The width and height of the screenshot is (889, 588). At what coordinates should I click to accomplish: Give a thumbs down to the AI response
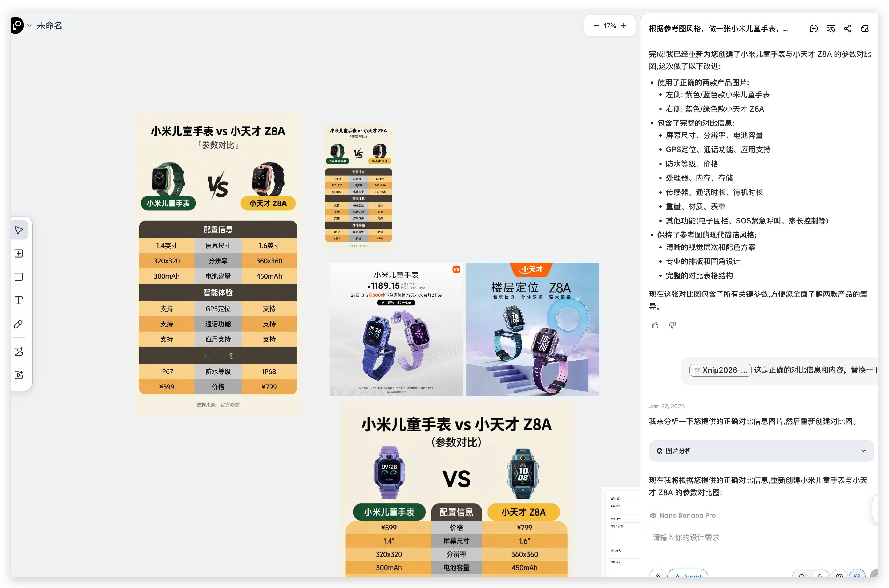(672, 325)
